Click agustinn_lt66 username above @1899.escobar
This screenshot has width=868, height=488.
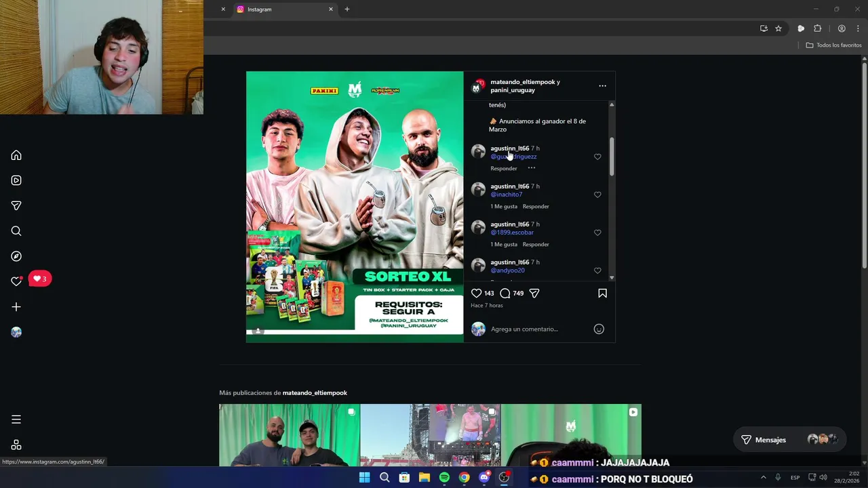coord(509,224)
